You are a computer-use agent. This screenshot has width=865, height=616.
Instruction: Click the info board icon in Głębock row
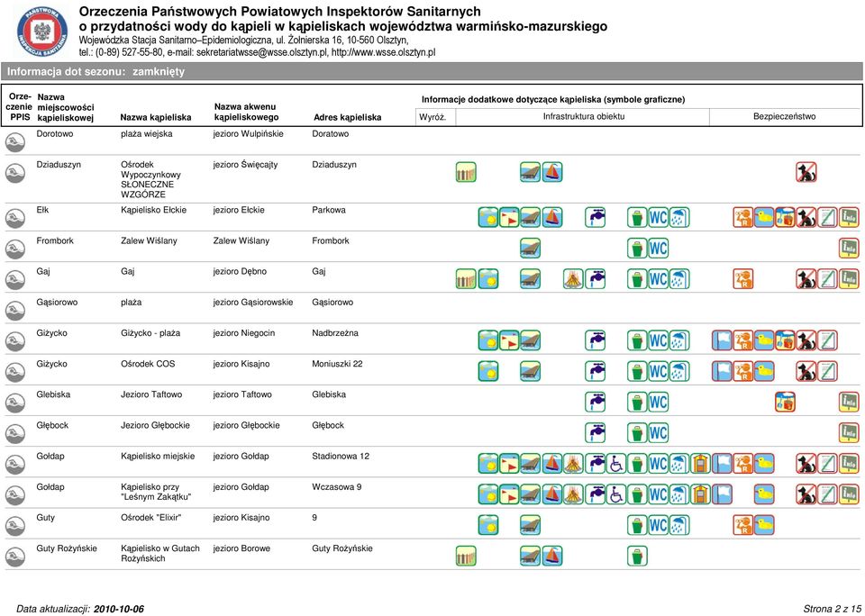click(849, 433)
